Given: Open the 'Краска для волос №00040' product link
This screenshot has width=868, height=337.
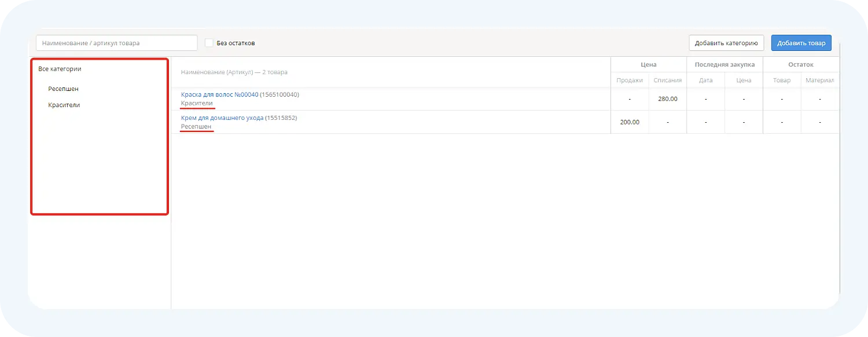Looking at the screenshot, I should (219, 94).
